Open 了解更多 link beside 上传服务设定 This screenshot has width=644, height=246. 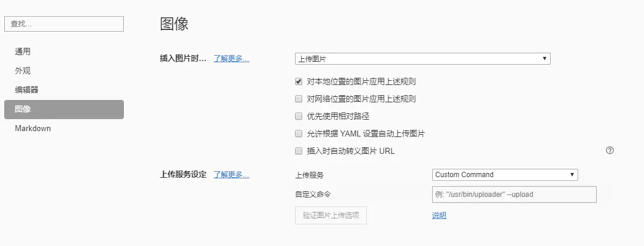point(231,175)
